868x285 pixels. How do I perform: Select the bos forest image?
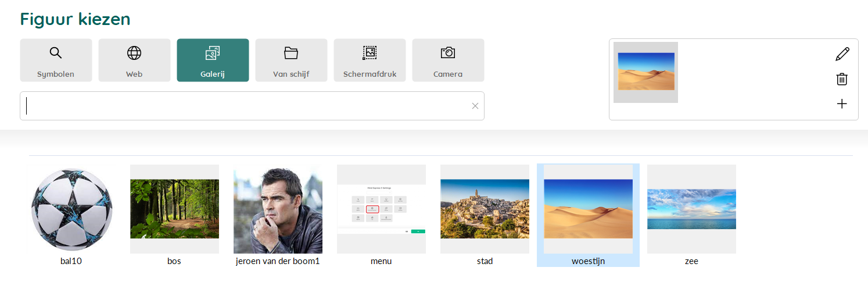pos(174,215)
